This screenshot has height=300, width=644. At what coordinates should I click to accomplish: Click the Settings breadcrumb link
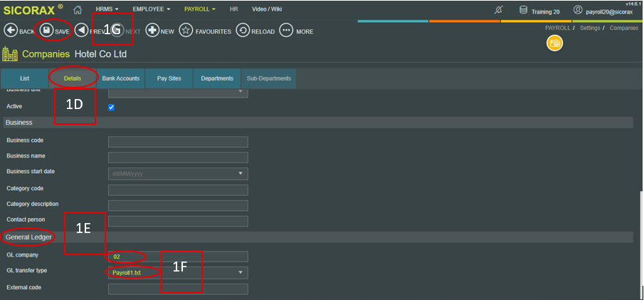tap(590, 28)
